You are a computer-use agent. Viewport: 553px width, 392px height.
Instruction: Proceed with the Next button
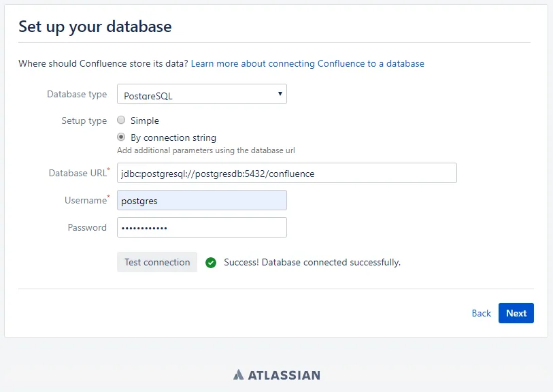tap(516, 313)
